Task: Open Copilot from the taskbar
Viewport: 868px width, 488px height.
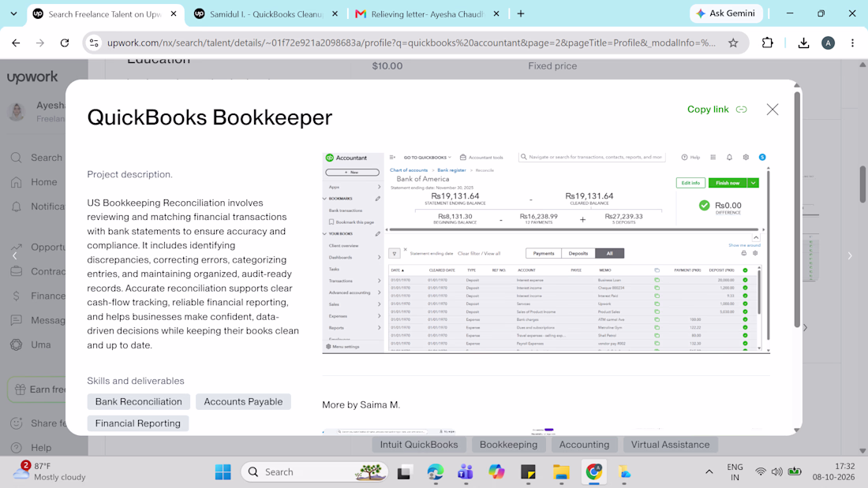Action: 496,472
